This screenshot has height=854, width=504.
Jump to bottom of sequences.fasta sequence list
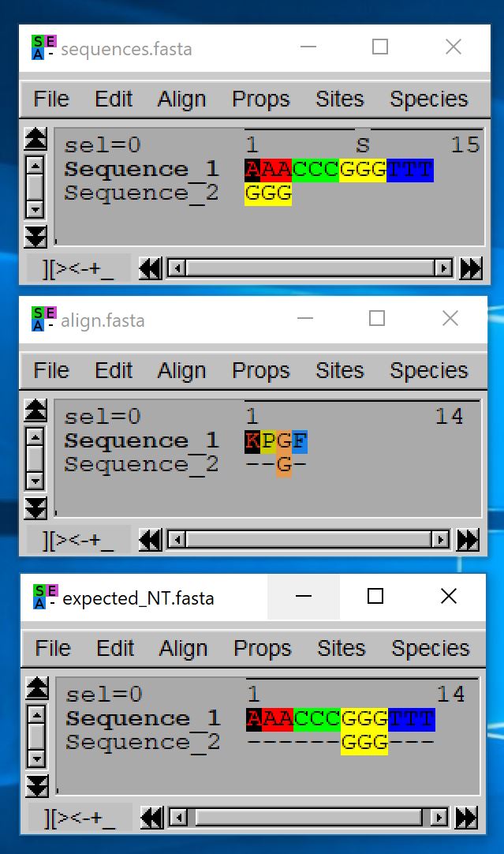pos(35,235)
